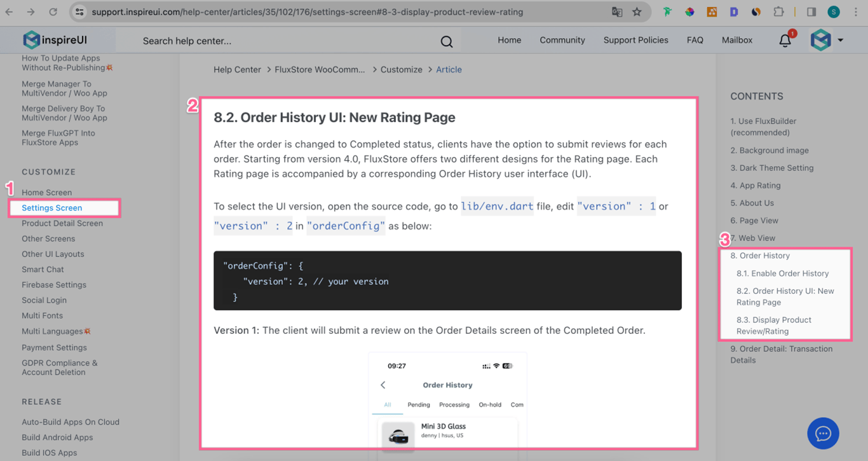Image resolution: width=868 pixels, height=461 pixels.
Task: Jump to 6. Page View in Contents
Action: click(x=754, y=221)
